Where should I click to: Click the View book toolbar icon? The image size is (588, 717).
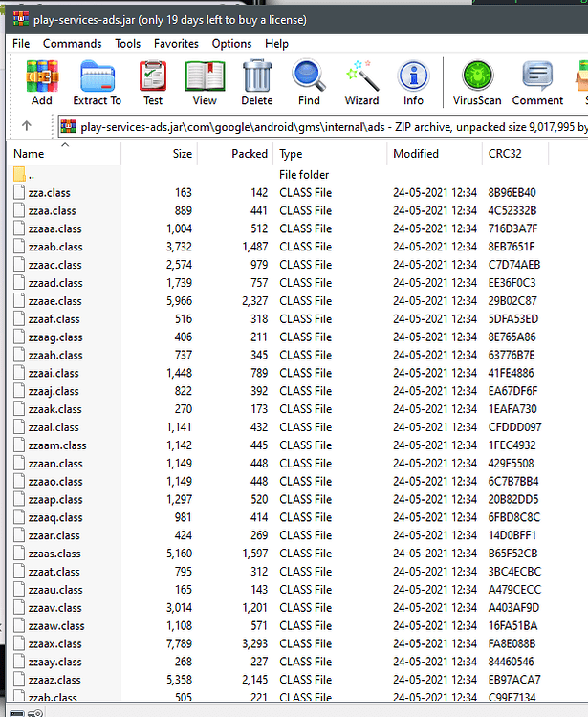point(205,76)
